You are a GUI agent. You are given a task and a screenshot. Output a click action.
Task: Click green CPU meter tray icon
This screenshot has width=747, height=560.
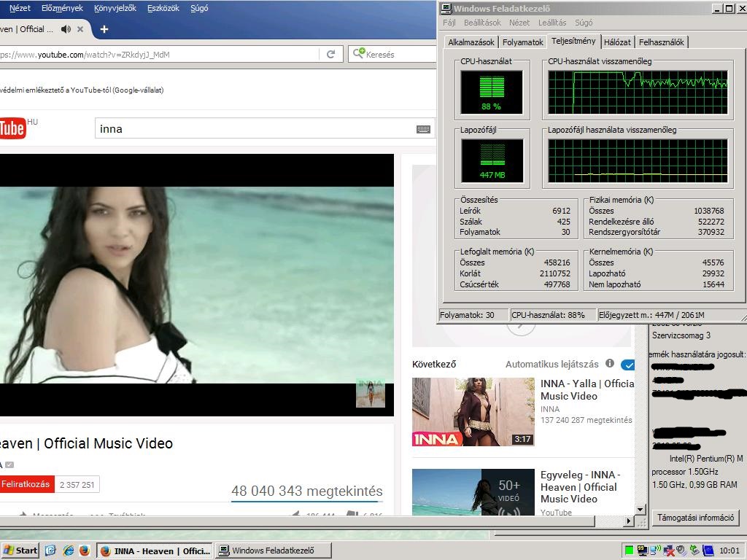click(x=629, y=551)
